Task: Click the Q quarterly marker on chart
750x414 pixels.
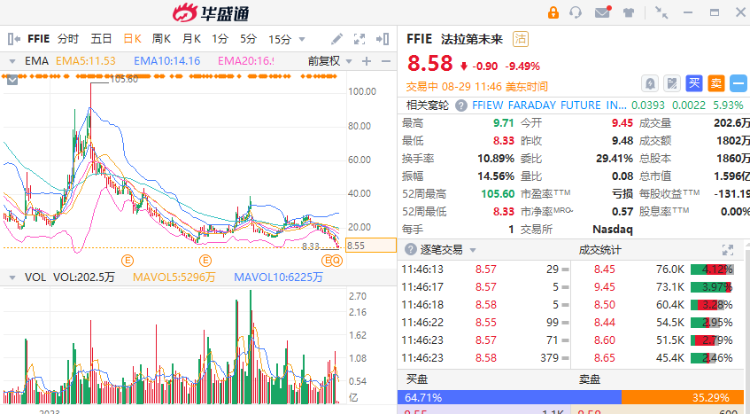Action: (x=337, y=261)
